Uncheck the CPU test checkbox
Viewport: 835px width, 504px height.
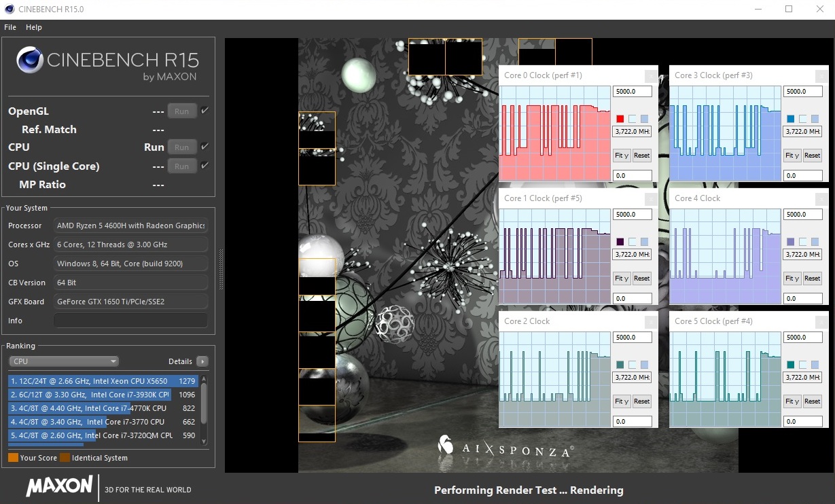[205, 147]
